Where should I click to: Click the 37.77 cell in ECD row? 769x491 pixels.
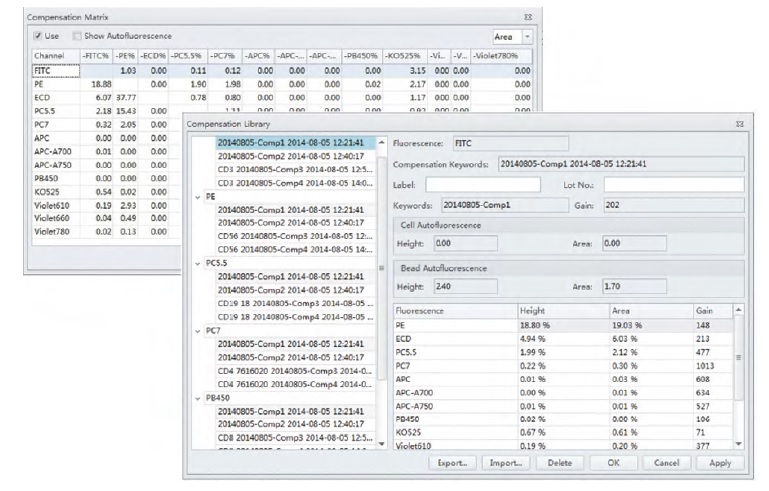point(126,98)
